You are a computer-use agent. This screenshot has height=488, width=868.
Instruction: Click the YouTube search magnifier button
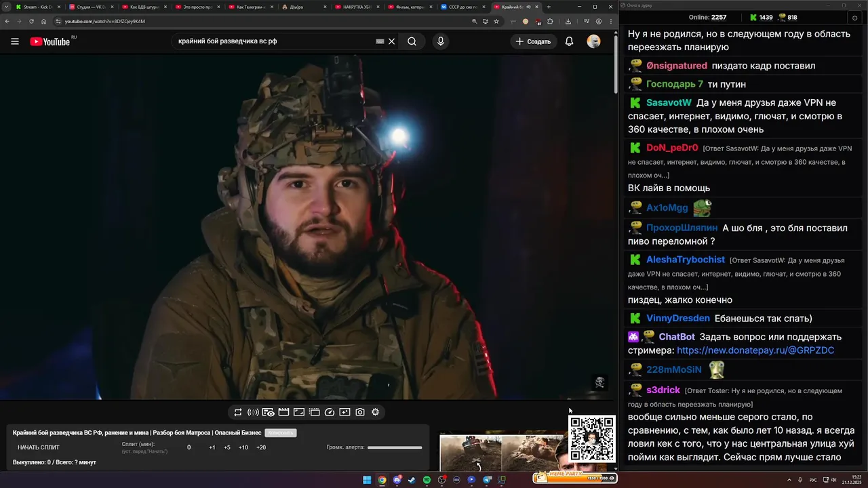click(x=412, y=41)
